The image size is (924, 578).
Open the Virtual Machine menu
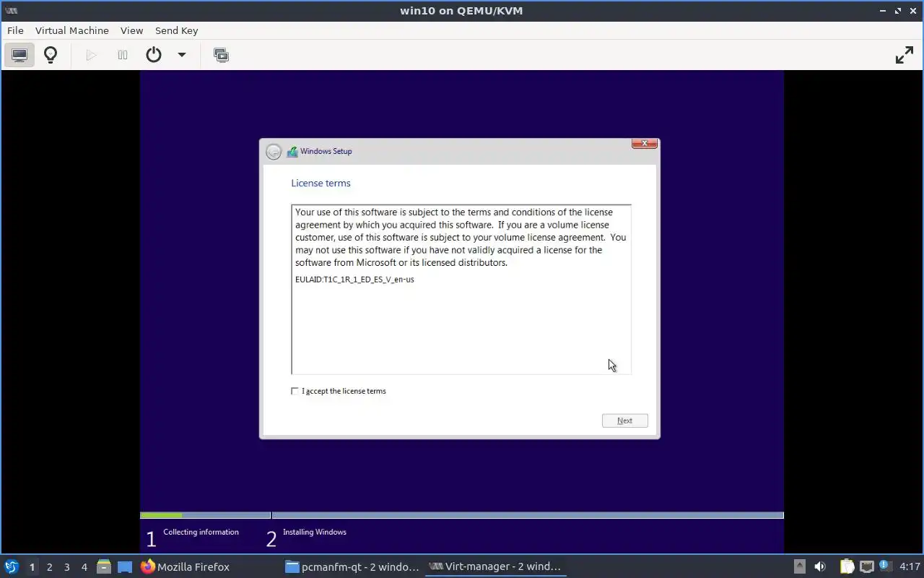click(x=72, y=30)
